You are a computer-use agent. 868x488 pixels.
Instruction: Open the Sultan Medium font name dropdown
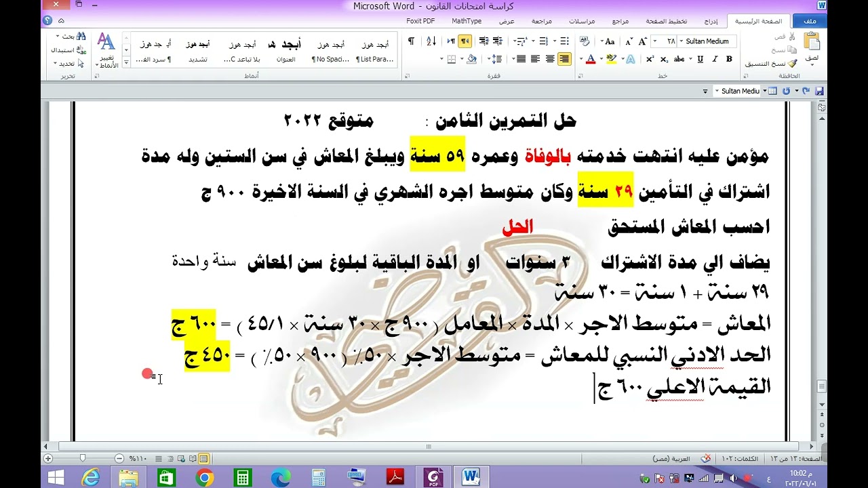[682, 41]
